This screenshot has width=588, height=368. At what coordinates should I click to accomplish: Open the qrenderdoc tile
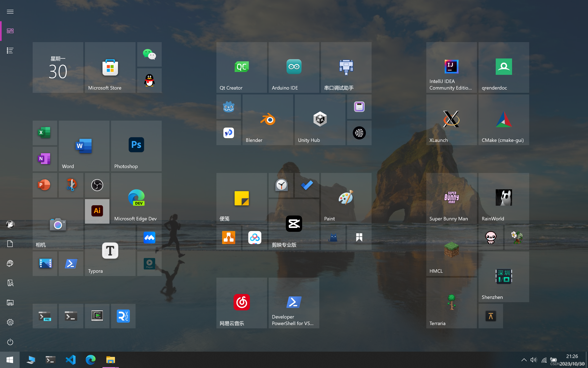coord(504,67)
